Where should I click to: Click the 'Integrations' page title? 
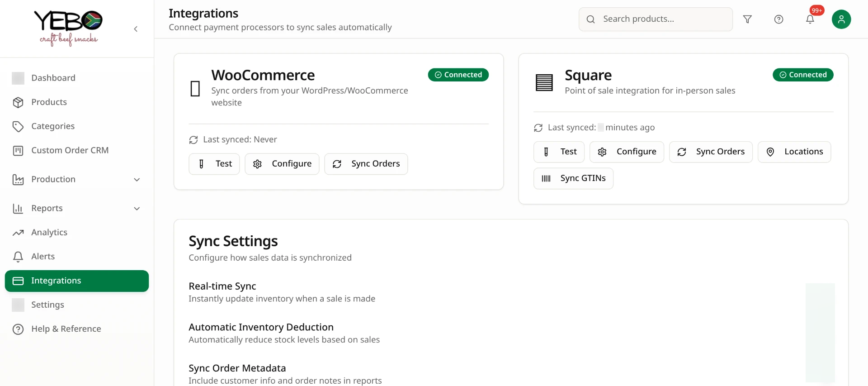click(203, 13)
